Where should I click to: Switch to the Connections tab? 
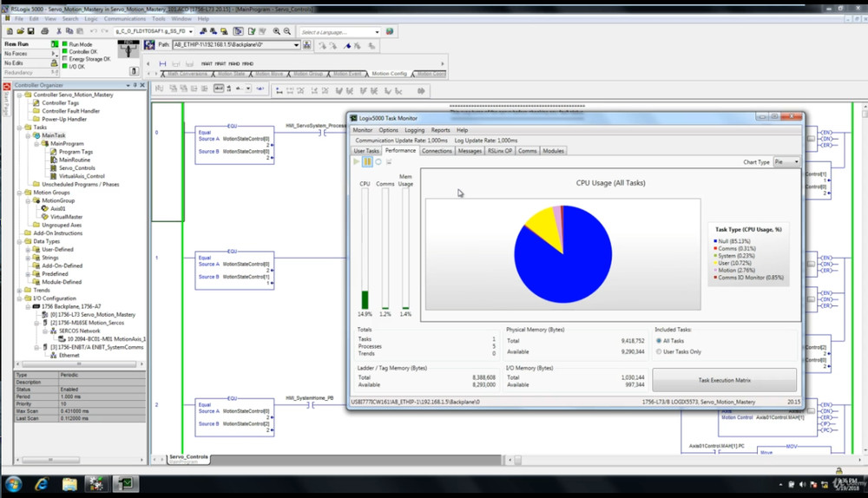tap(437, 151)
